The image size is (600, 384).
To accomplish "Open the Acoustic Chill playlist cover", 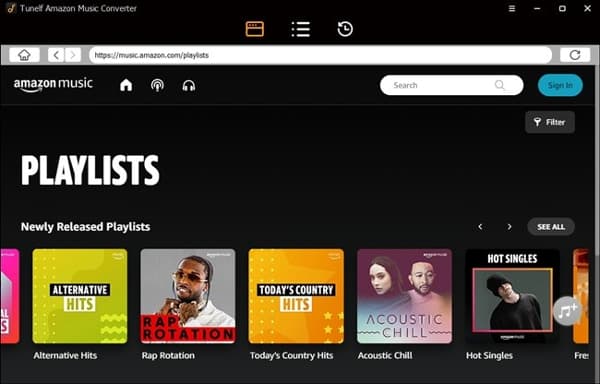I will (x=404, y=296).
